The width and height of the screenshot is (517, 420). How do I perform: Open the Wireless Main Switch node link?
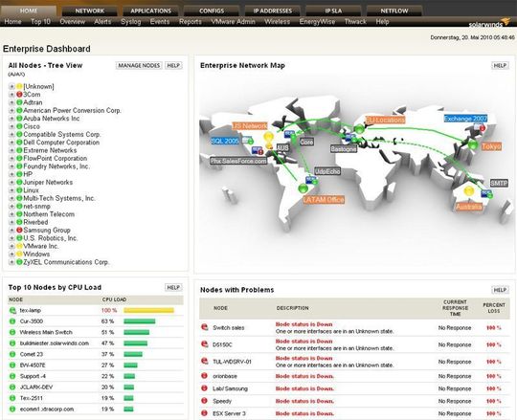click(46, 332)
